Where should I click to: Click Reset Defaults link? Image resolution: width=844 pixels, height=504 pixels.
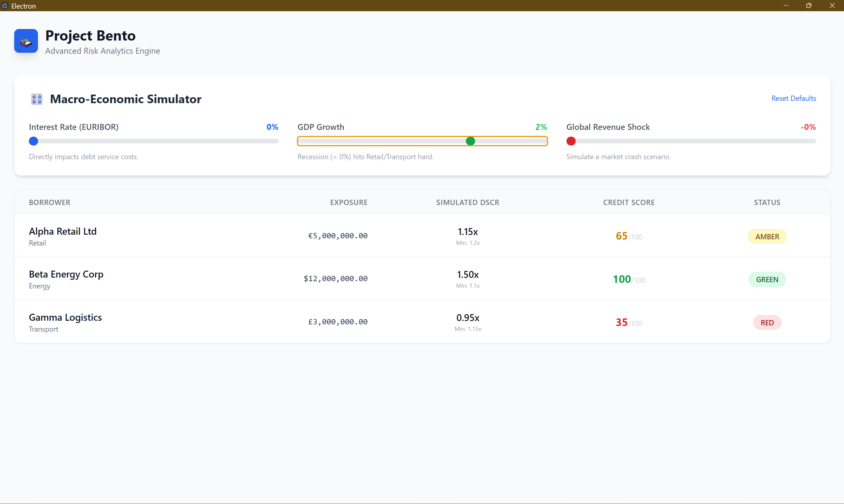(794, 99)
